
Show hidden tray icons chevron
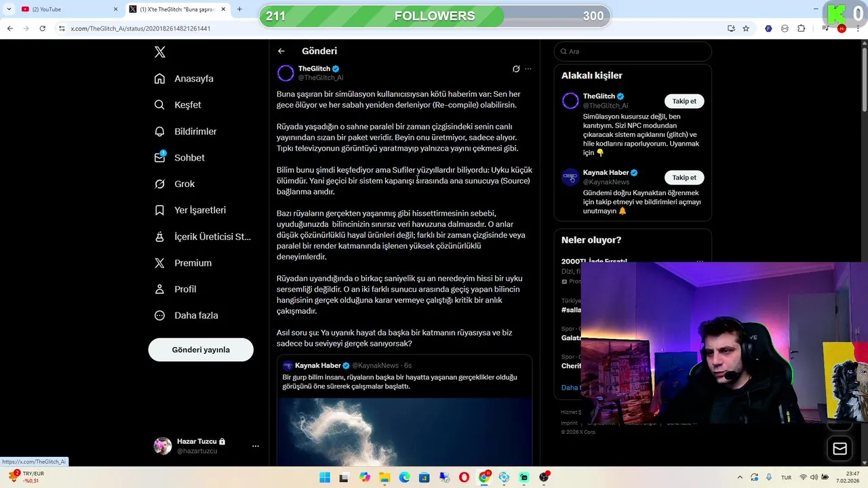[741, 477]
